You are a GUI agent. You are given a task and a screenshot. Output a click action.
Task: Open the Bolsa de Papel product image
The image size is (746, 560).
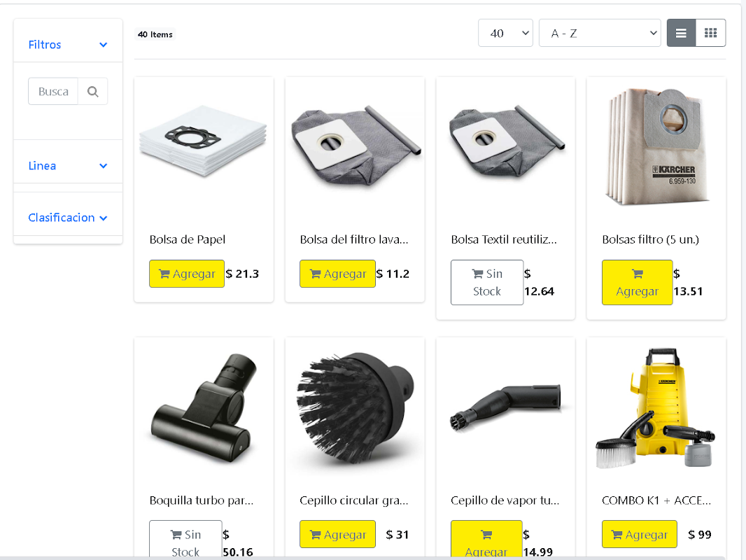(204, 141)
